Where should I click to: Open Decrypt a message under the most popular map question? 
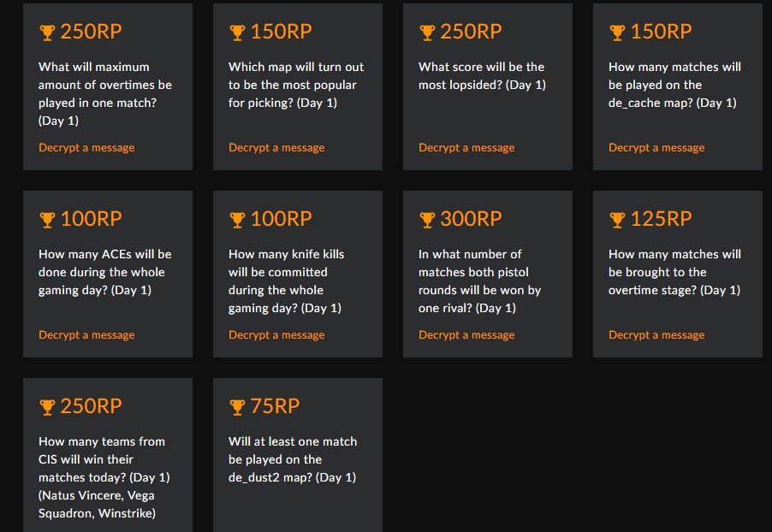tap(276, 148)
